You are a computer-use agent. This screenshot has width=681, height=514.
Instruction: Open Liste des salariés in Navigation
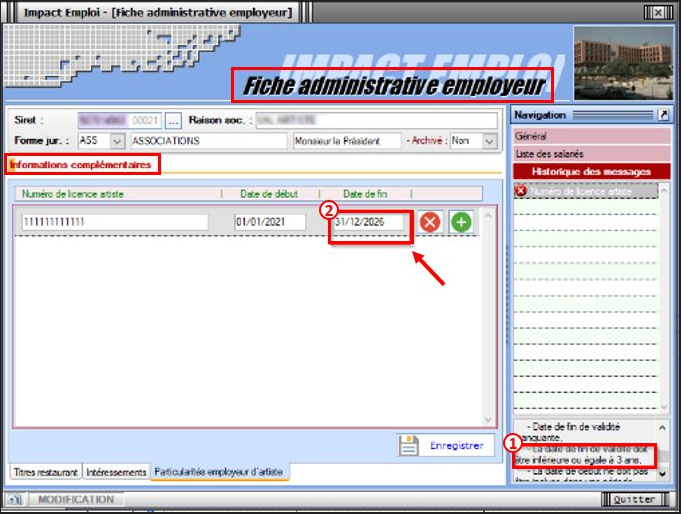tap(592, 154)
